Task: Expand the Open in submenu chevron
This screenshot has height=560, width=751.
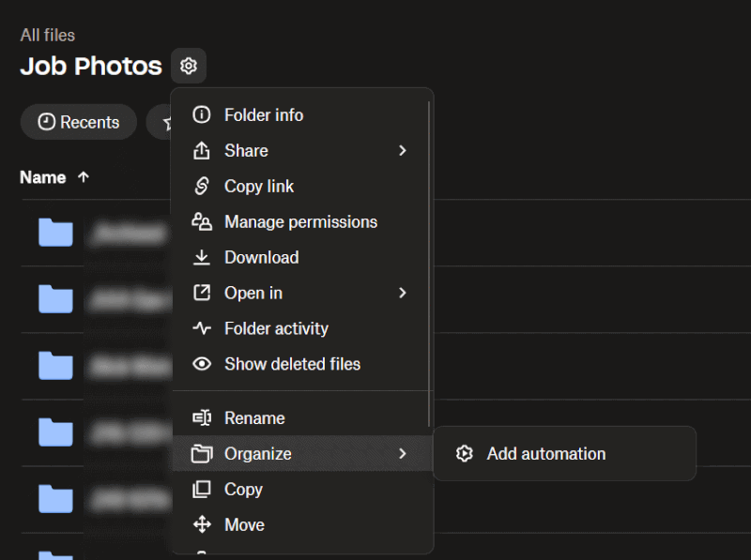Action: point(402,293)
